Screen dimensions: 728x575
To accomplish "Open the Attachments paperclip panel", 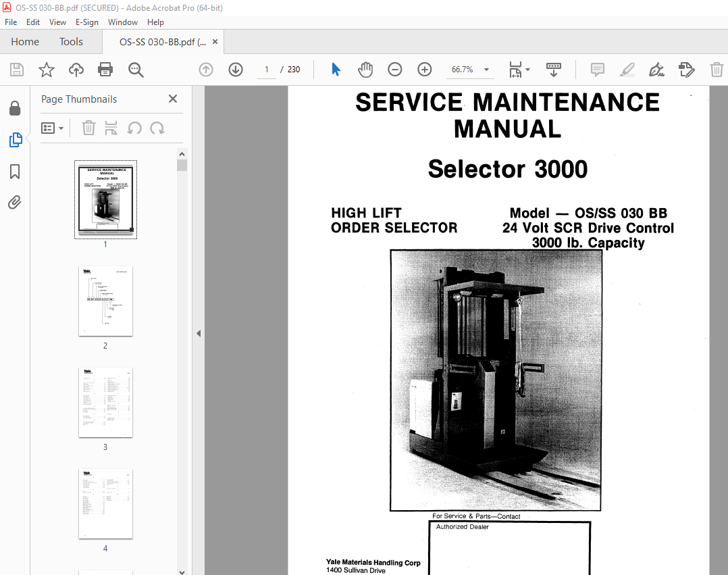I will [x=14, y=203].
